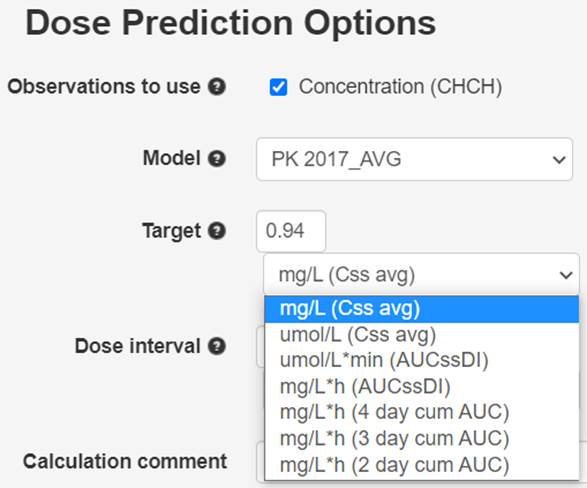The width and height of the screenshot is (587, 488).
Task: Select highlighted mg/L (Css avg) option
Action: pyautogui.click(x=422, y=309)
